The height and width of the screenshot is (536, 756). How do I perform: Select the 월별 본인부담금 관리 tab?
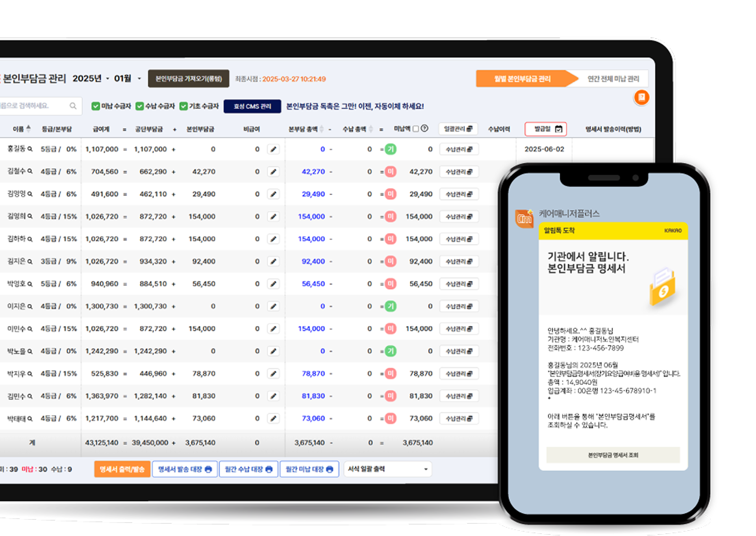[522, 79]
